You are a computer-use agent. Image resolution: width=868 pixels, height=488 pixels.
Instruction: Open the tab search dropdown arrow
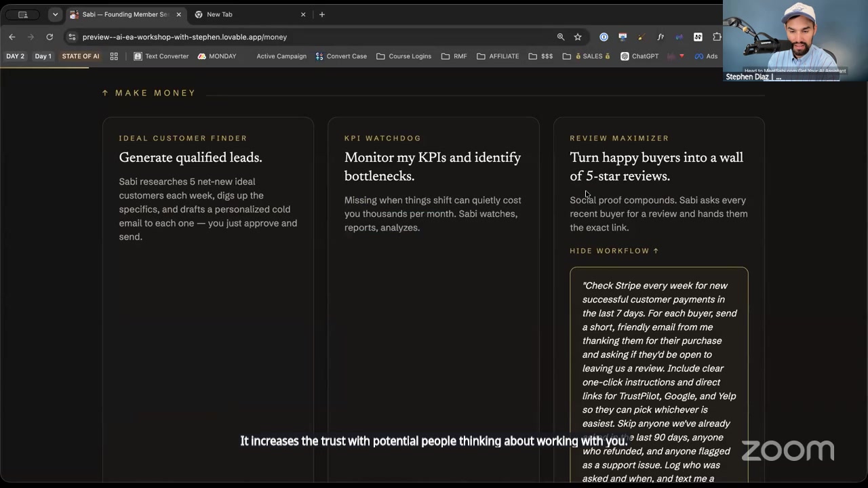point(56,14)
